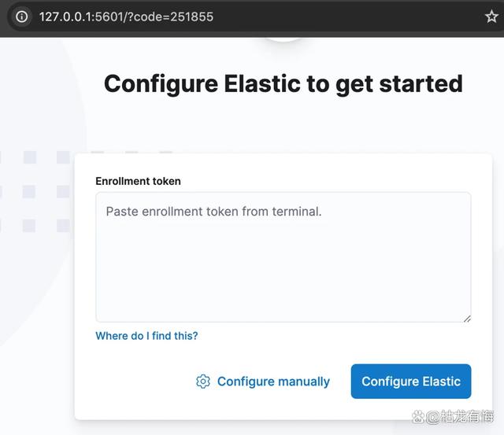This screenshot has height=435, width=504.
Task: Submit with the Configure Elastic button
Action: point(411,382)
